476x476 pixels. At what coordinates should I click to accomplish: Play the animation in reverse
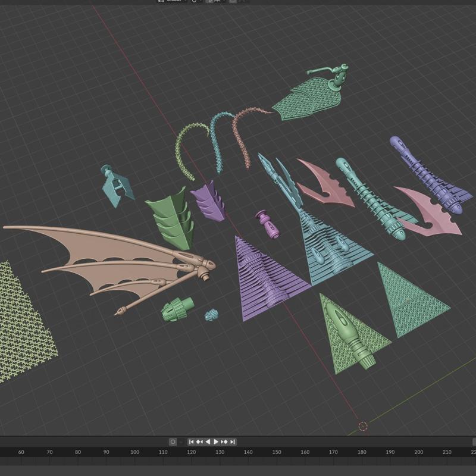coord(208,441)
